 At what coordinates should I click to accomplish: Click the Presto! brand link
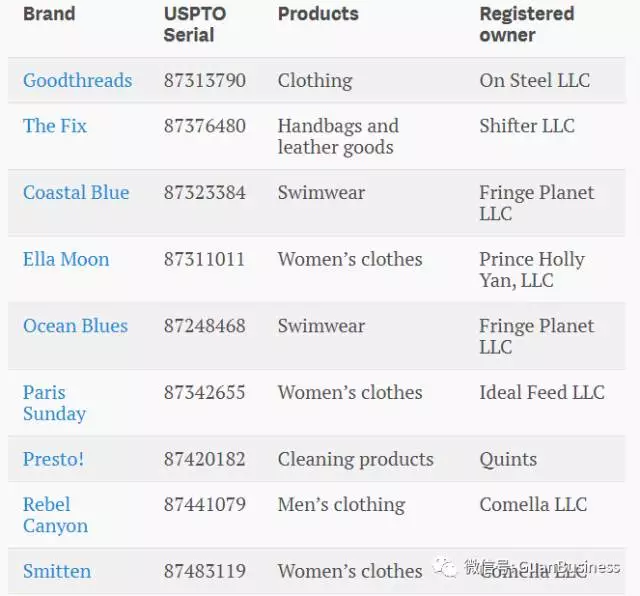53,460
